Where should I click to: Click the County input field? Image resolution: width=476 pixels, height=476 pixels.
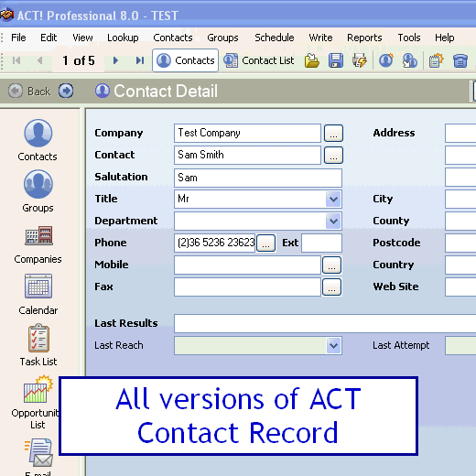[460, 221]
